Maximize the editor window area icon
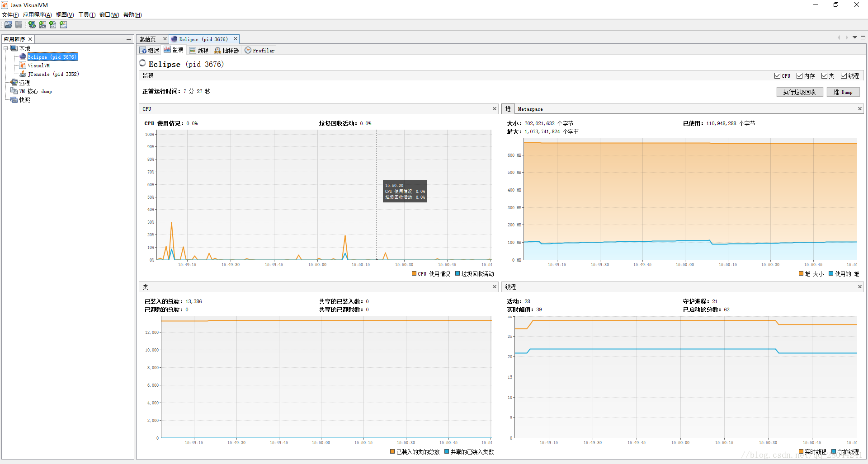Viewport: 868px width, 464px height. tap(863, 37)
